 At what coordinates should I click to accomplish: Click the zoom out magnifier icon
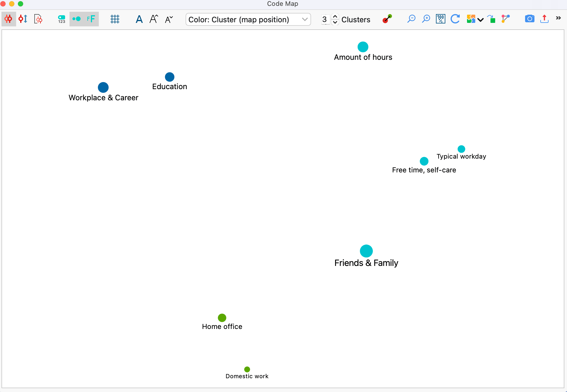411,19
